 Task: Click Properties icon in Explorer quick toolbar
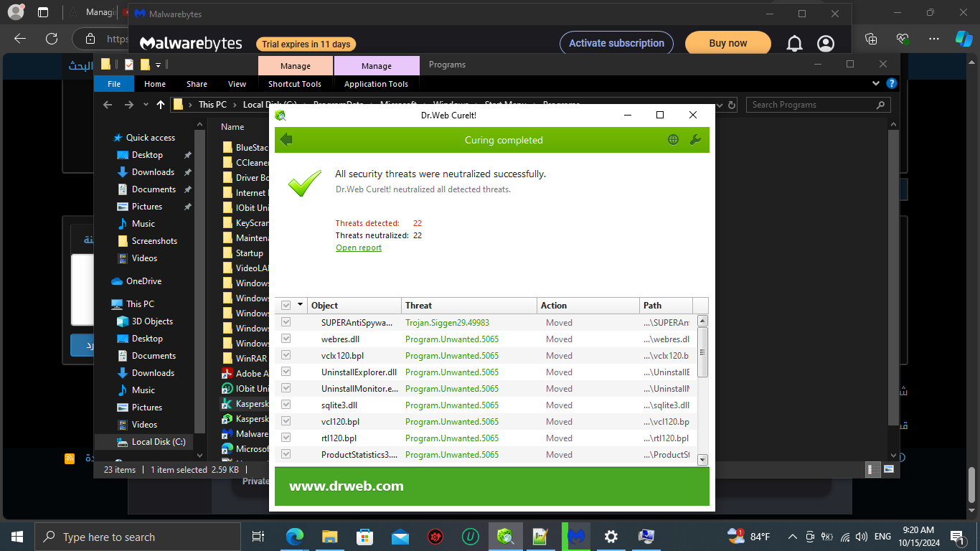(x=129, y=65)
